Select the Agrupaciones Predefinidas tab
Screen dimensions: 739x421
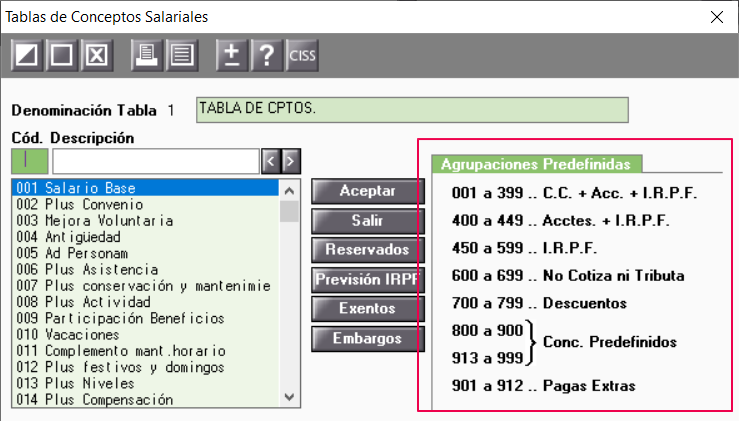pos(536,164)
